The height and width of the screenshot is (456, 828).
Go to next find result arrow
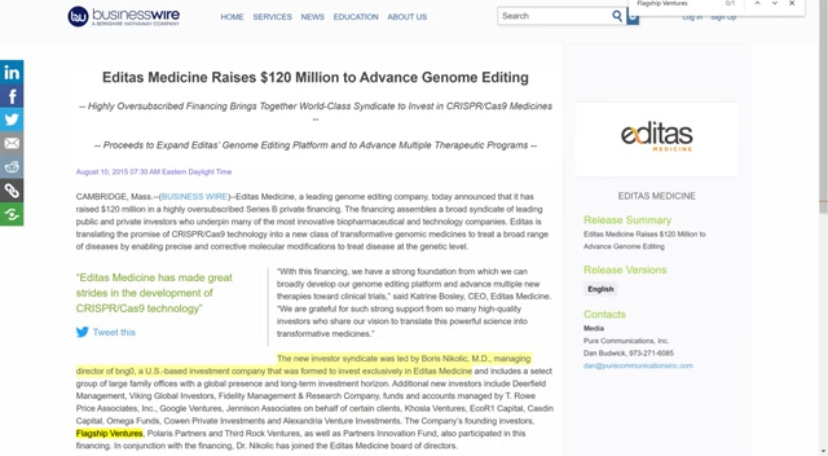click(x=775, y=4)
